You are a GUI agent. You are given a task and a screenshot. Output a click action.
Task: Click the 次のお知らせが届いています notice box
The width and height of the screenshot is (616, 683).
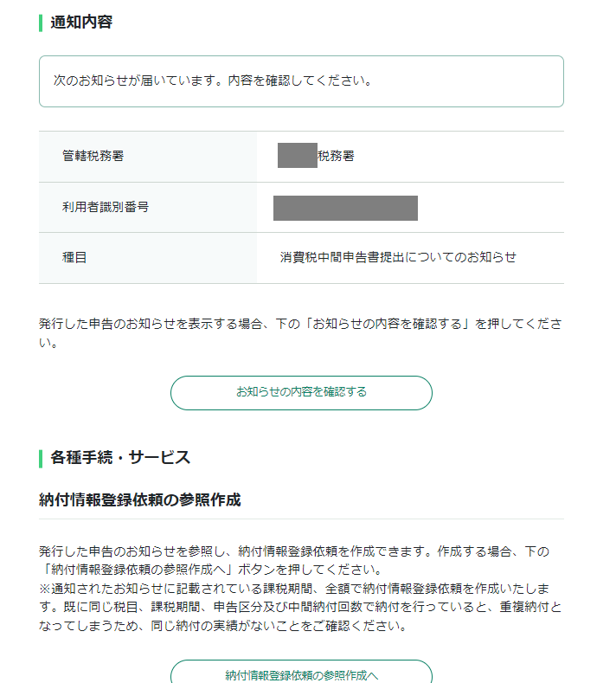301,81
